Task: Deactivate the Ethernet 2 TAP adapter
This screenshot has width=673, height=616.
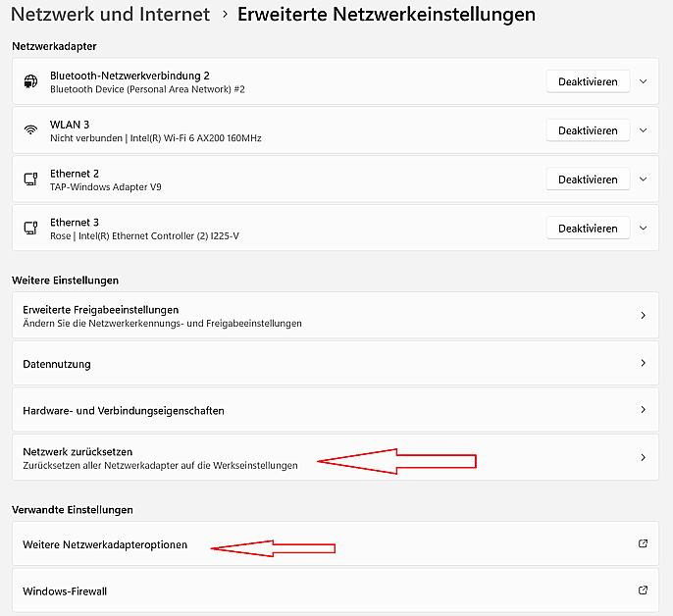Action: tap(588, 180)
